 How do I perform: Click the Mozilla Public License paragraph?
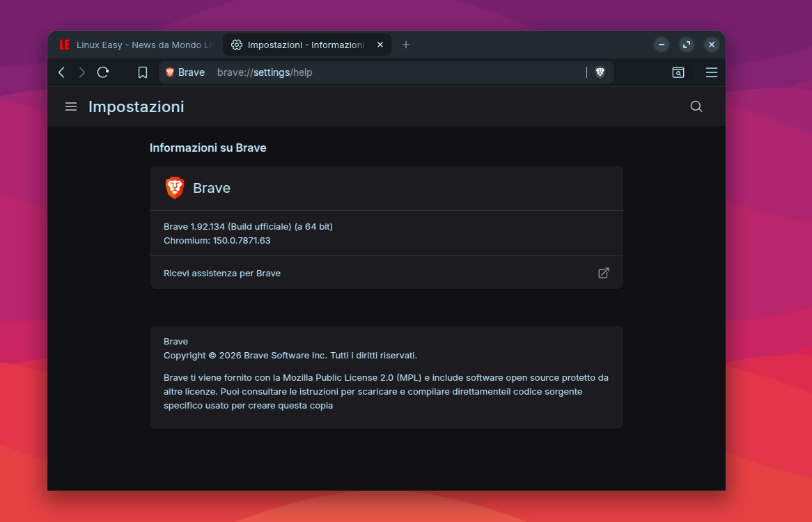386,392
